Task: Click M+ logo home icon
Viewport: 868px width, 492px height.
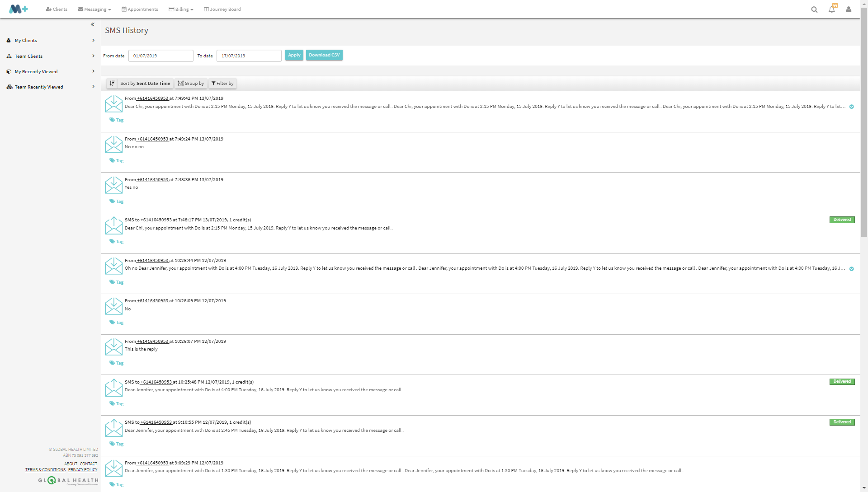Action: [x=19, y=9]
